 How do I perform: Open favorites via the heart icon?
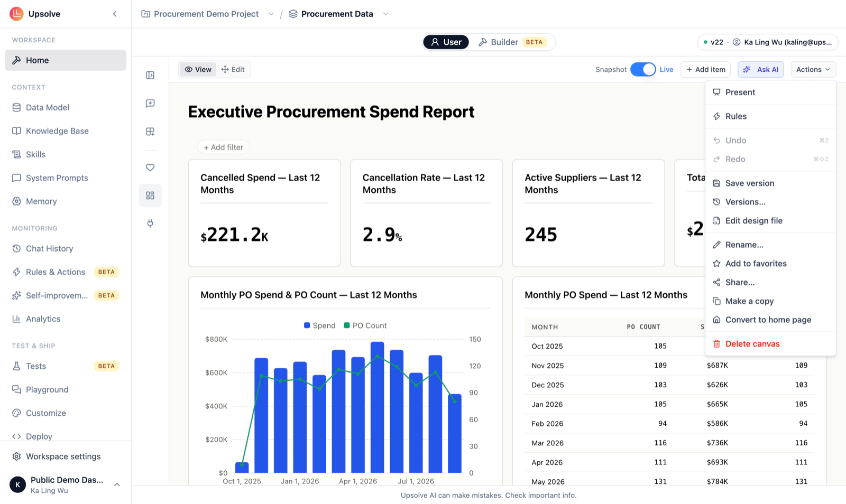pos(150,167)
